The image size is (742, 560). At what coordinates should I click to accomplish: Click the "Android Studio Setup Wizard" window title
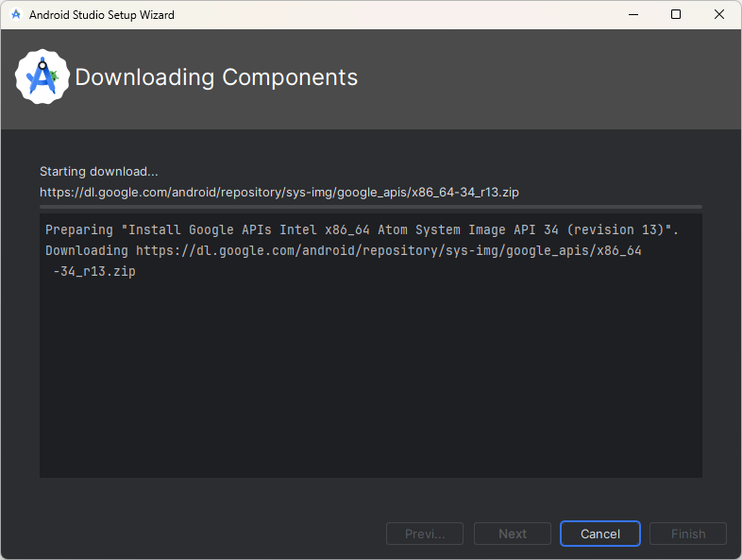pyautogui.click(x=102, y=15)
